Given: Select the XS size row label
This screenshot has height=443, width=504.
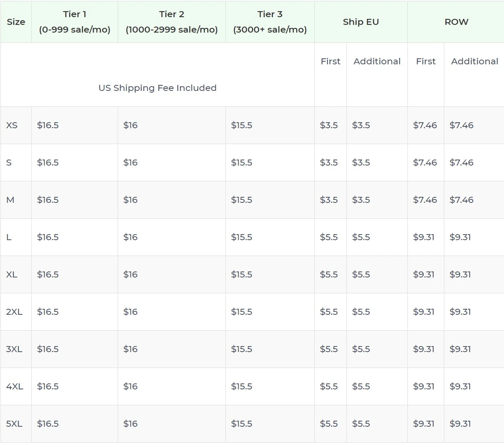Looking at the screenshot, I should pyautogui.click(x=12, y=125).
